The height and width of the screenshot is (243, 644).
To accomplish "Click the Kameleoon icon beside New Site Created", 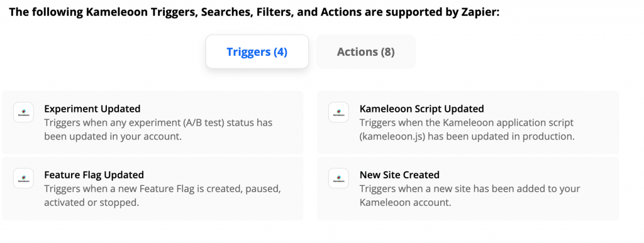I will (x=338, y=178).
